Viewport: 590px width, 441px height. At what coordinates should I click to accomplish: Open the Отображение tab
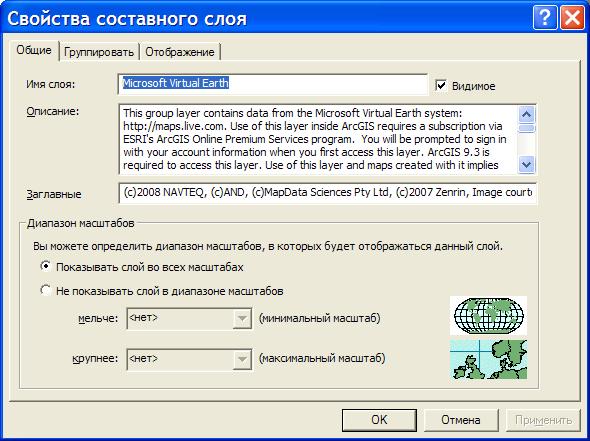[180, 52]
